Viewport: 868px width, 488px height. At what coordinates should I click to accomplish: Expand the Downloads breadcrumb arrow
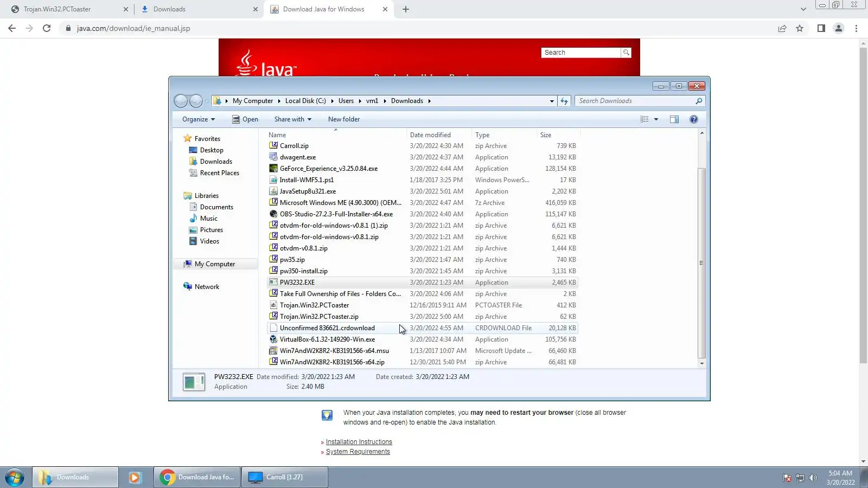[429, 101]
